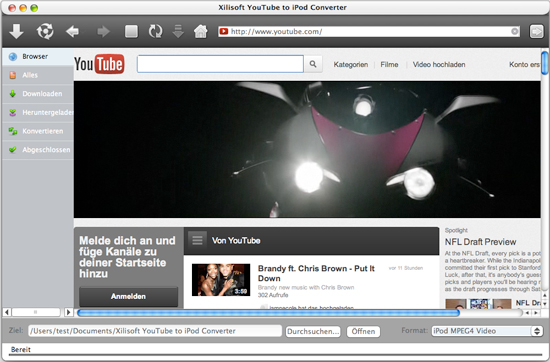Open the Kategorien link
Viewport: 550px width, 362px height.
coord(351,65)
